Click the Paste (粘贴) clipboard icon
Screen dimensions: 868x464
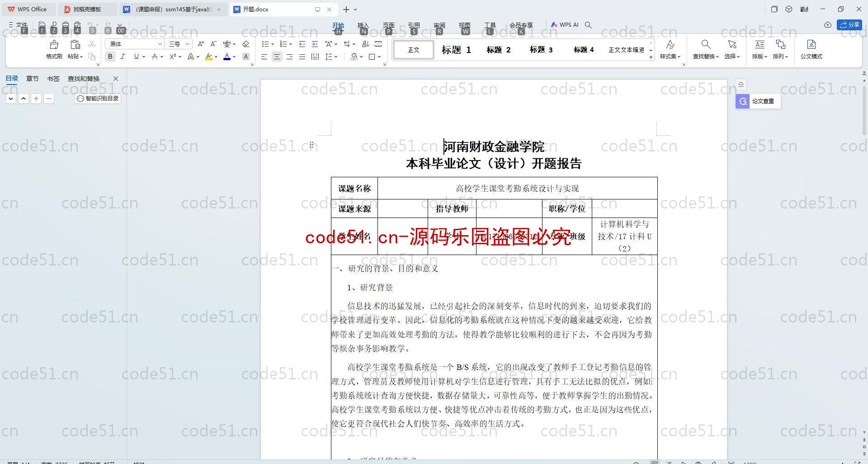point(75,44)
